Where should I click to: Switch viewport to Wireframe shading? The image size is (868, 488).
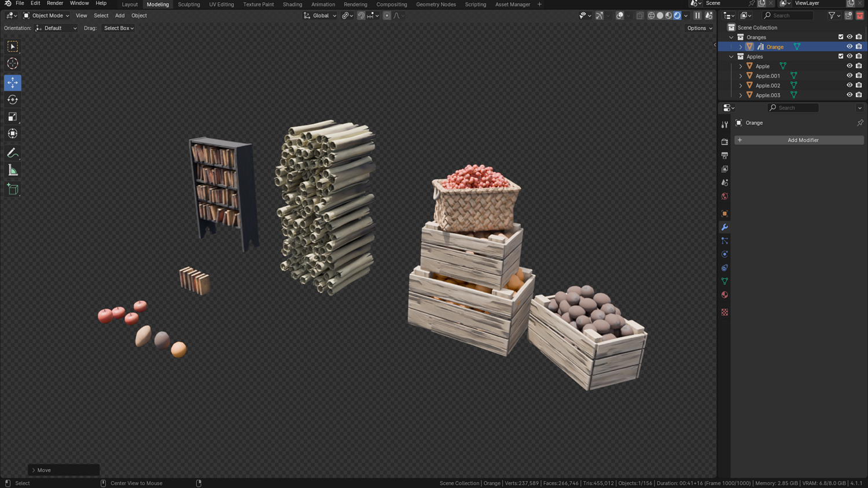click(651, 16)
